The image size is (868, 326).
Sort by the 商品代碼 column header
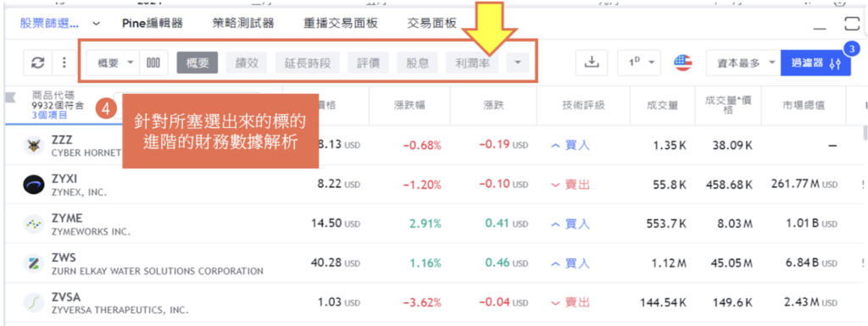tap(53, 95)
